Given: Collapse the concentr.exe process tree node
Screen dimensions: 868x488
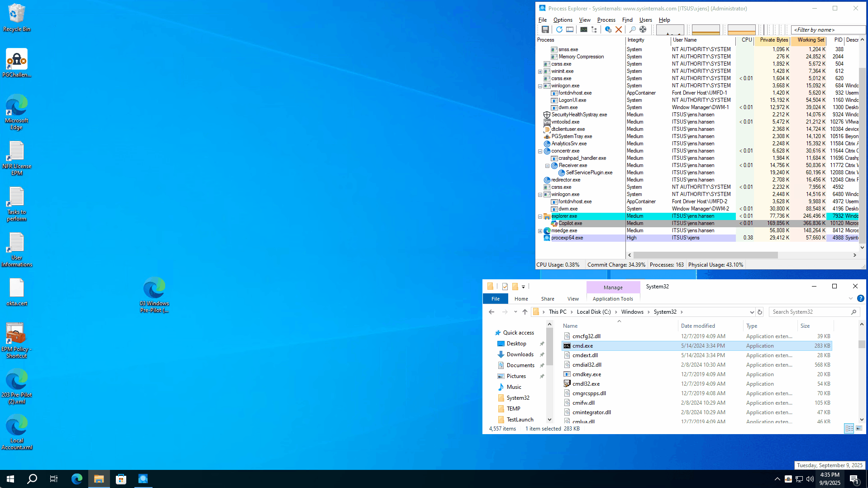Looking at the screenshot, I should [540, 151].
